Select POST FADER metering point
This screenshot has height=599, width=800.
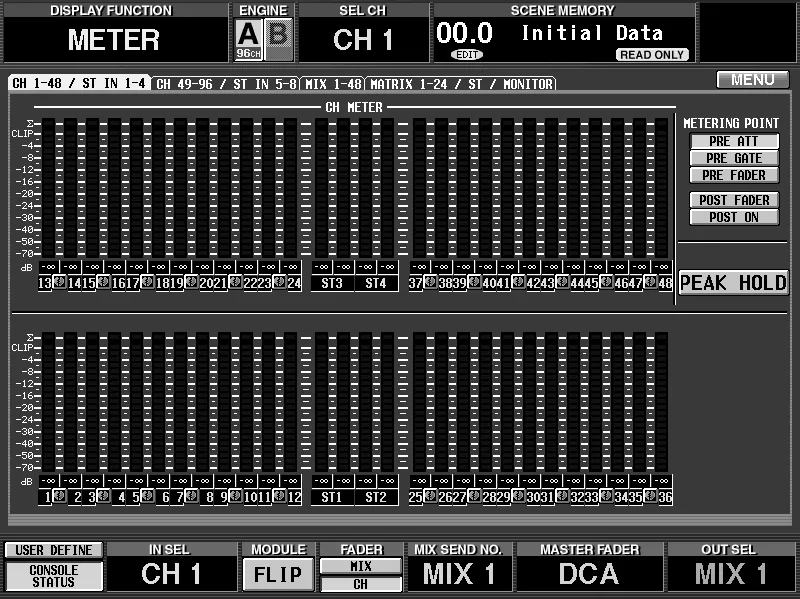734,200
